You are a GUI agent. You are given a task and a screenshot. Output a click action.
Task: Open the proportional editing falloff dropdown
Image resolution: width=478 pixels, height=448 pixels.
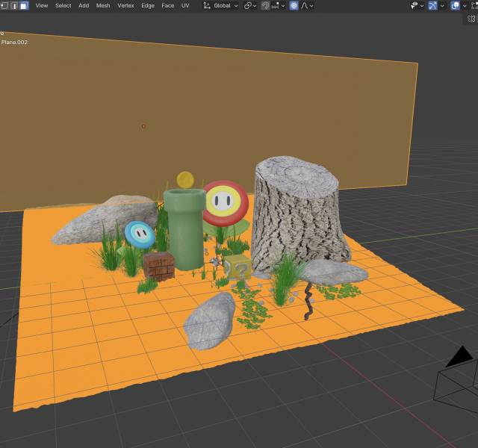307,5
